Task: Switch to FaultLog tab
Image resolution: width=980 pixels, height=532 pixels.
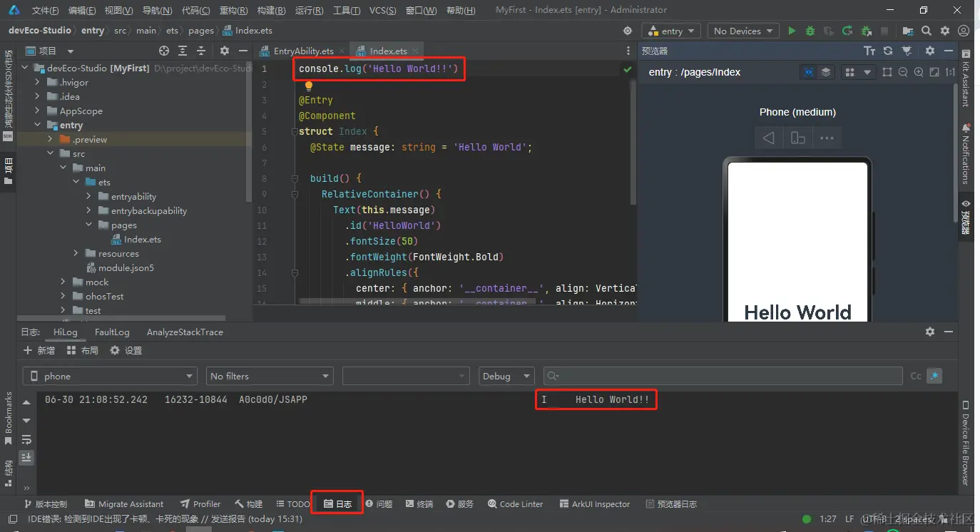Action: click(x=112, y=332)
